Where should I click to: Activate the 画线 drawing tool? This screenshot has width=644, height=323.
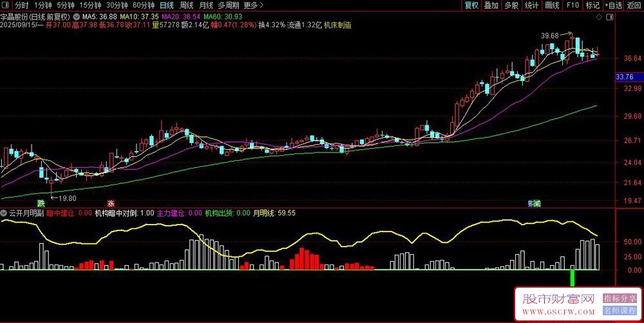click(552, 5)
